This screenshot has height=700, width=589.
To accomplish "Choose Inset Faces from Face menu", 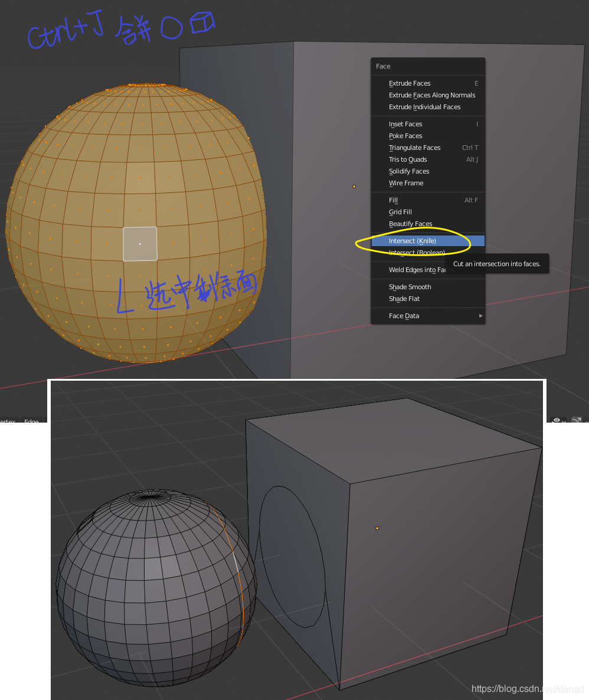I will click(428, 124).
